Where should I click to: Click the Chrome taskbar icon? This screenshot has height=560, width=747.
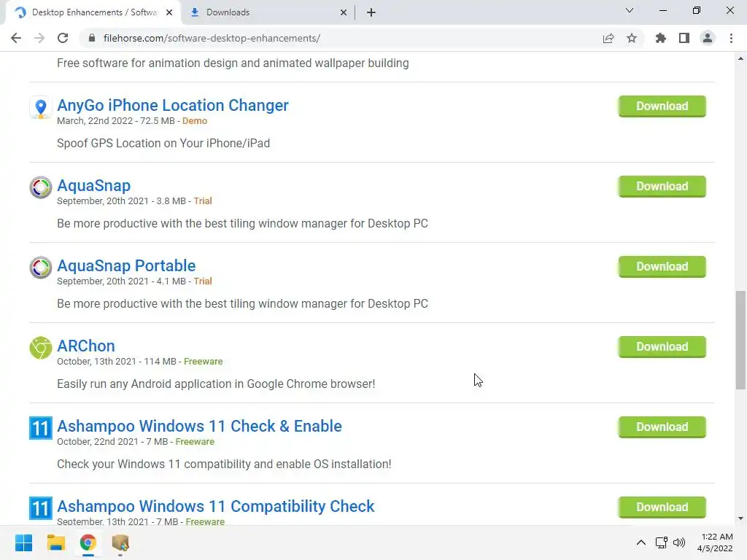[x=88, y=542]
